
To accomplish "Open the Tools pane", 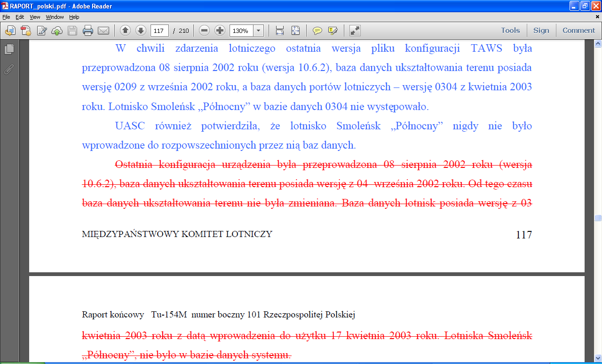I will coord(510,30).
